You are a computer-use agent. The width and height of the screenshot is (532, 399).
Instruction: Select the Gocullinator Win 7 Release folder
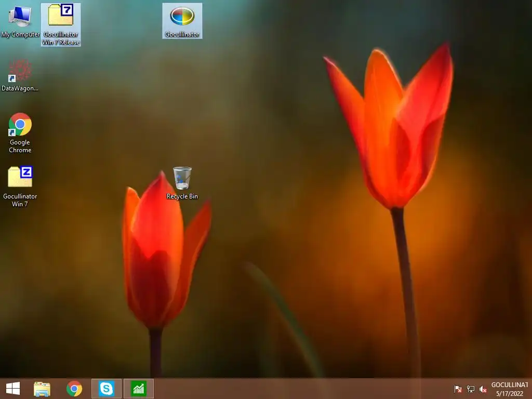click(x=61, y=24)
